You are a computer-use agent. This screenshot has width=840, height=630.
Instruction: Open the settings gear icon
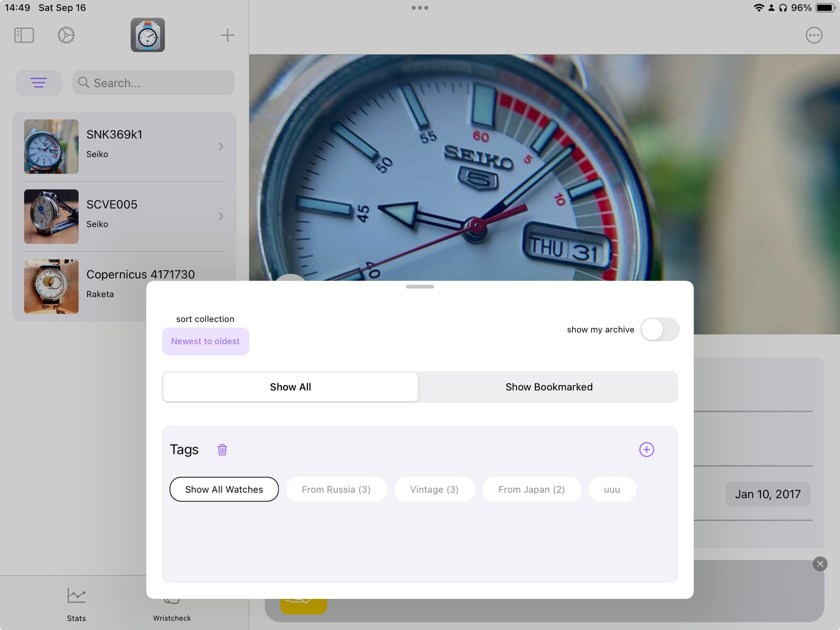pos(66,35)
